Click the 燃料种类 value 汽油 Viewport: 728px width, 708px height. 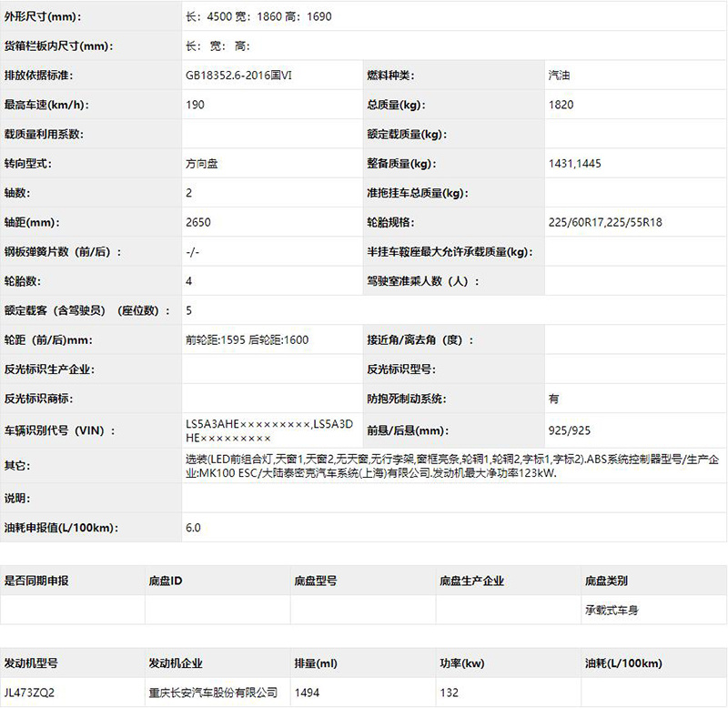tap(559, 76)
